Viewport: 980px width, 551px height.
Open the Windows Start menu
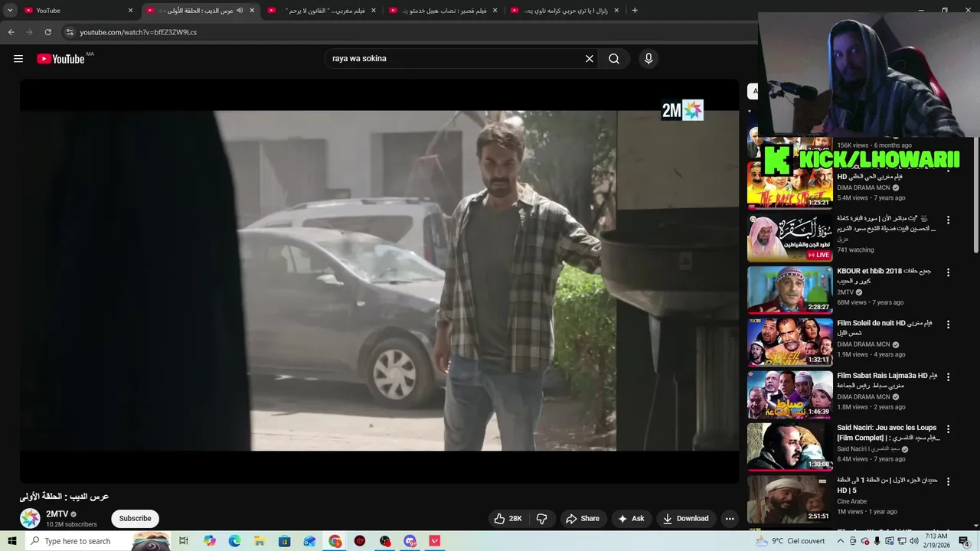(12, 541)
